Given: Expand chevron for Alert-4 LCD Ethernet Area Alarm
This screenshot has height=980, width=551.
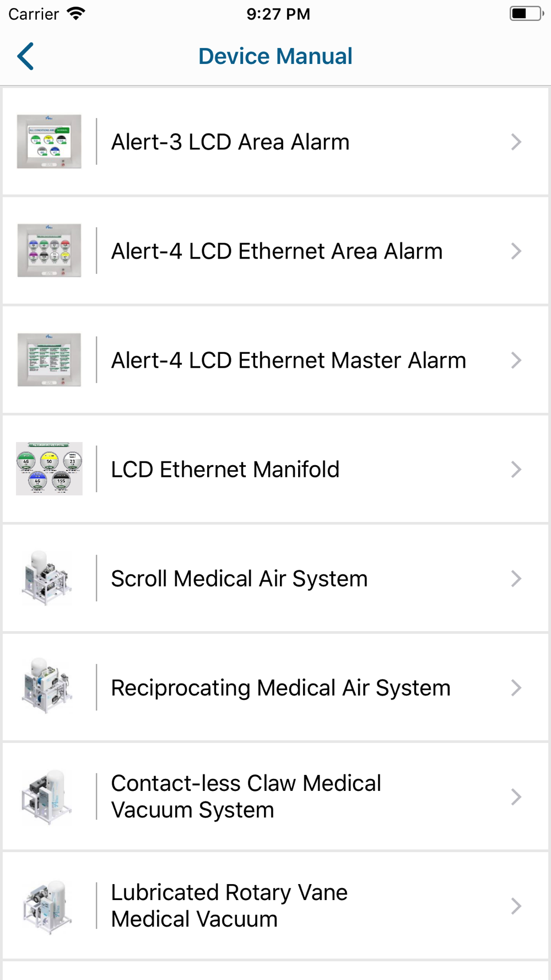Looking at the screenshot, I should pos(516,251).
